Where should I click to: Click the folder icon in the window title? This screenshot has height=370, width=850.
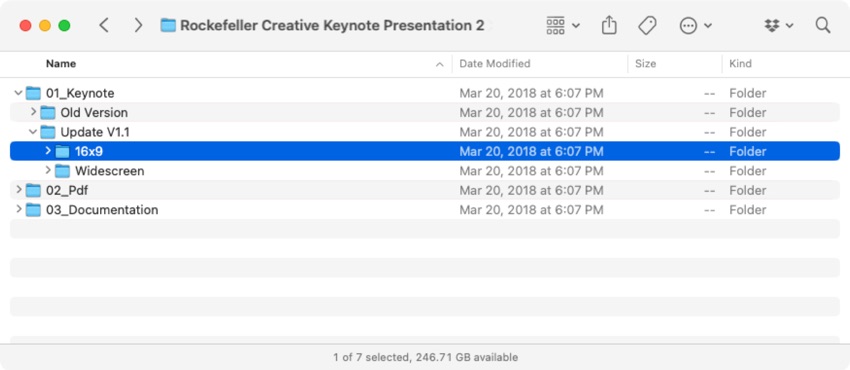[168, 25]
